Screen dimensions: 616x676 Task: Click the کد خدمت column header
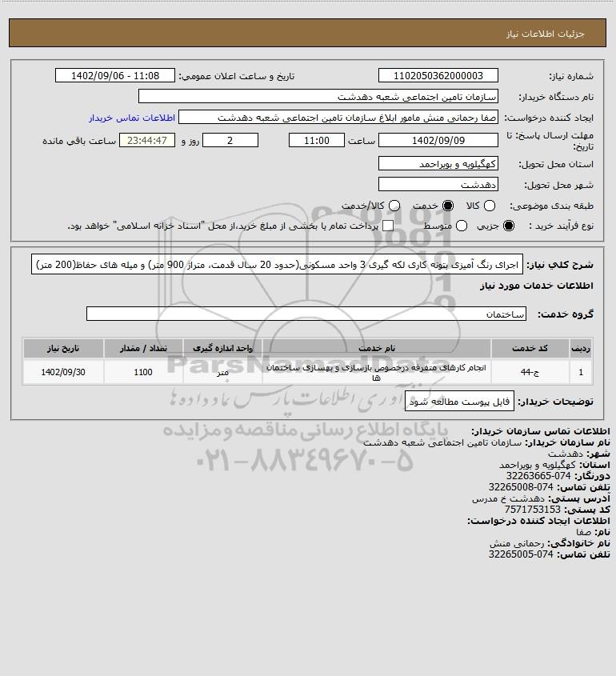pyautogui.click(x=530, y=348)
